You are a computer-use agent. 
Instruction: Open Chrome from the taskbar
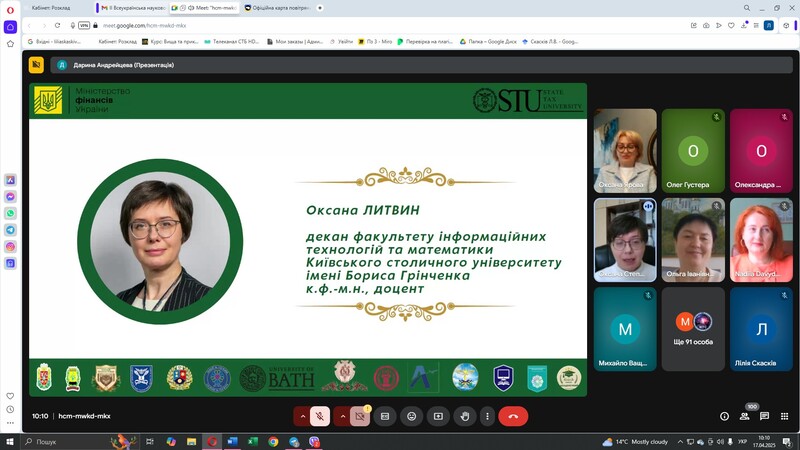coord(273,441)
